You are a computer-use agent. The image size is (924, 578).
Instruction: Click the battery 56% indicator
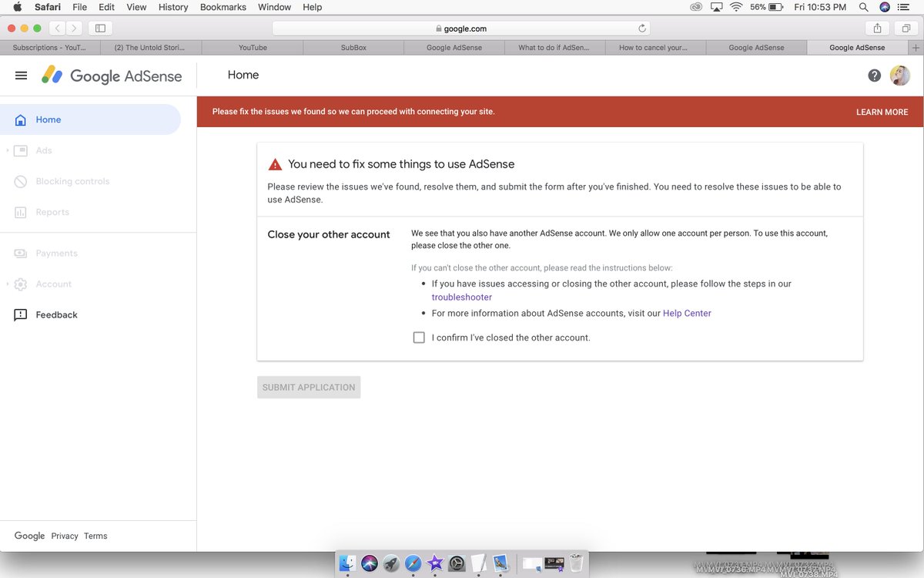pyautogui.click(x=768, y=7)
